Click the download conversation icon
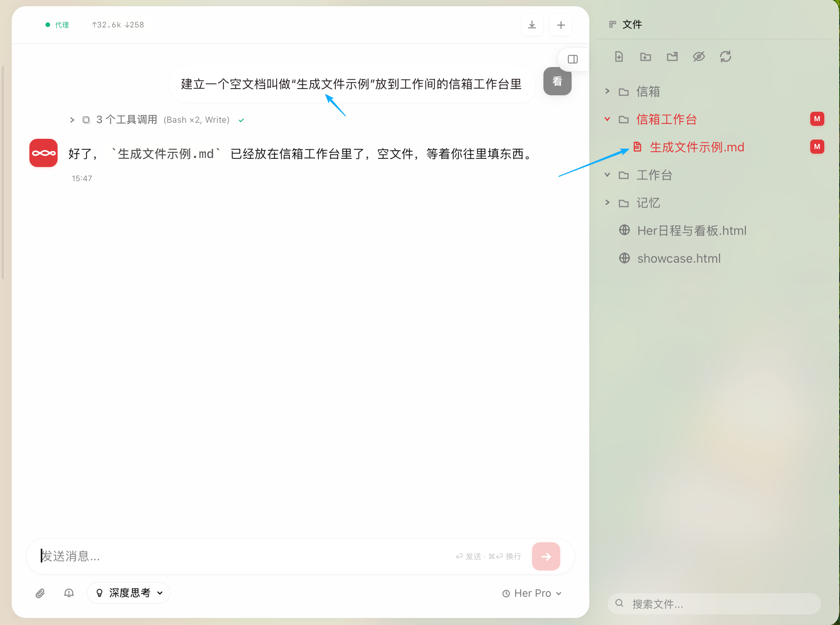Screen dimensions: 840x625 [x=532, y=25]
